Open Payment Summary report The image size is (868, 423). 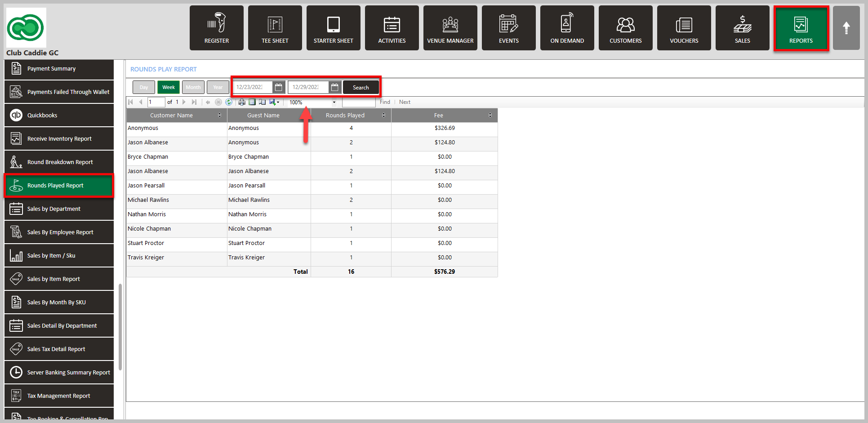(59, 69)
